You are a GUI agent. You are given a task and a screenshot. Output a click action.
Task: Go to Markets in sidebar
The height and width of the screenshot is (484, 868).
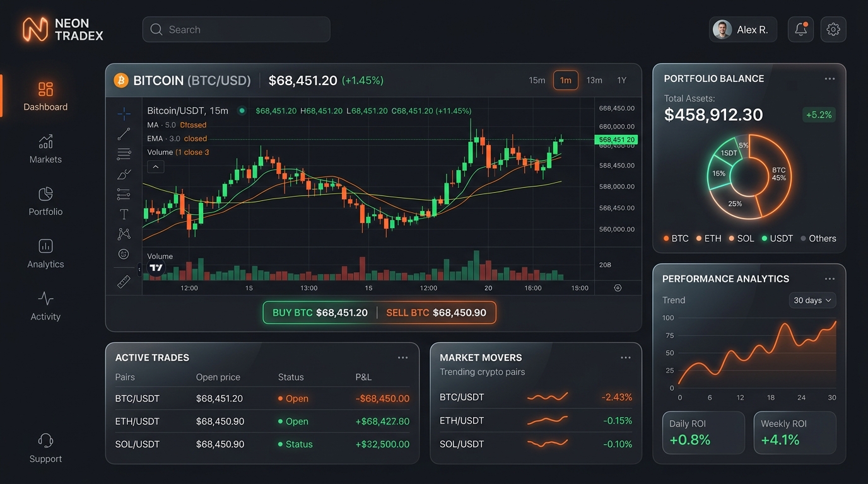45,149
